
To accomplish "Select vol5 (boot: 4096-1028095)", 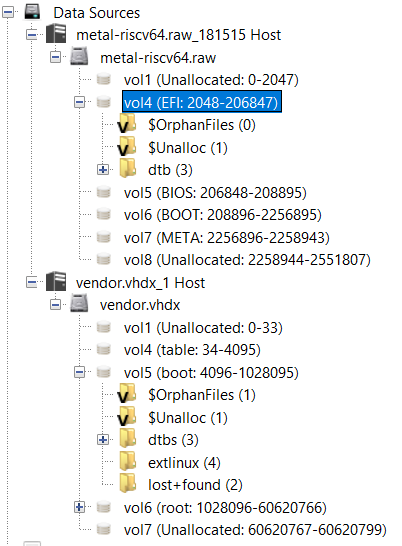I will tap(211, 373).
